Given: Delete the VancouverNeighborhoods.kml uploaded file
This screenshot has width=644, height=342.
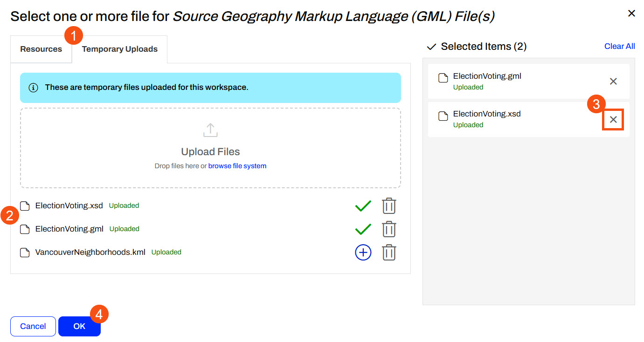Looking at the screenshot, I should (389, 253).
